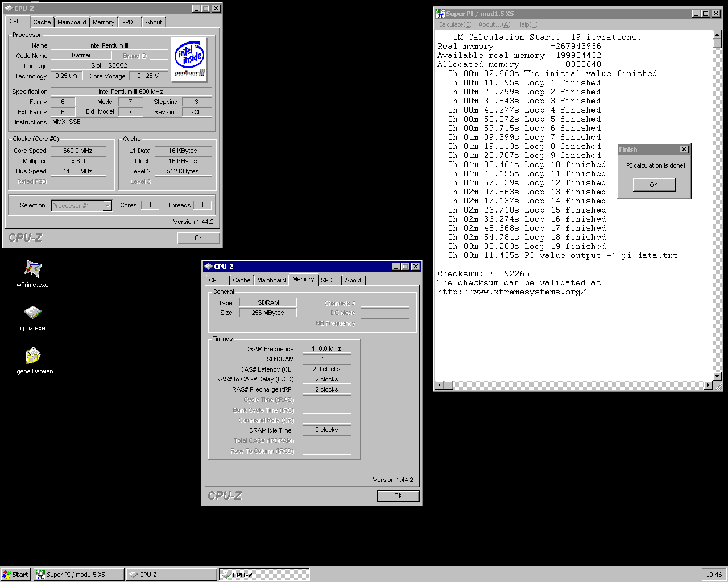728x582 pixels.
Task: Click the PI value output pi_data.txt line
Action: (562, 255)
